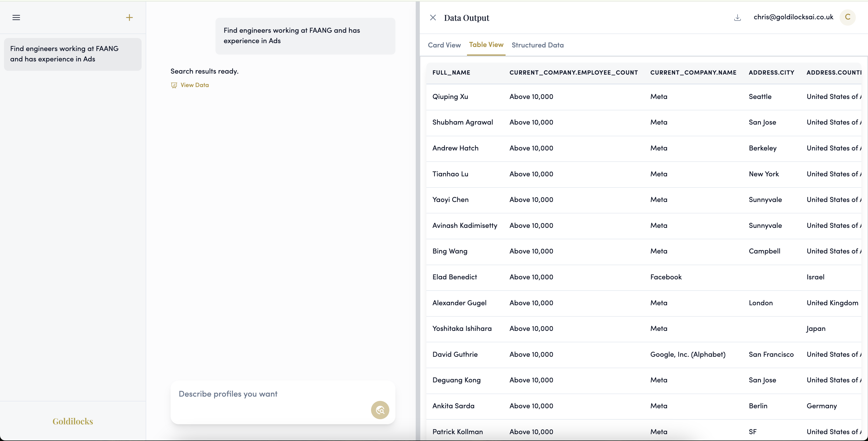
Task: Sort by CURRENT_COMPANY.NAME column header
Action: click(x=693, y=72)
